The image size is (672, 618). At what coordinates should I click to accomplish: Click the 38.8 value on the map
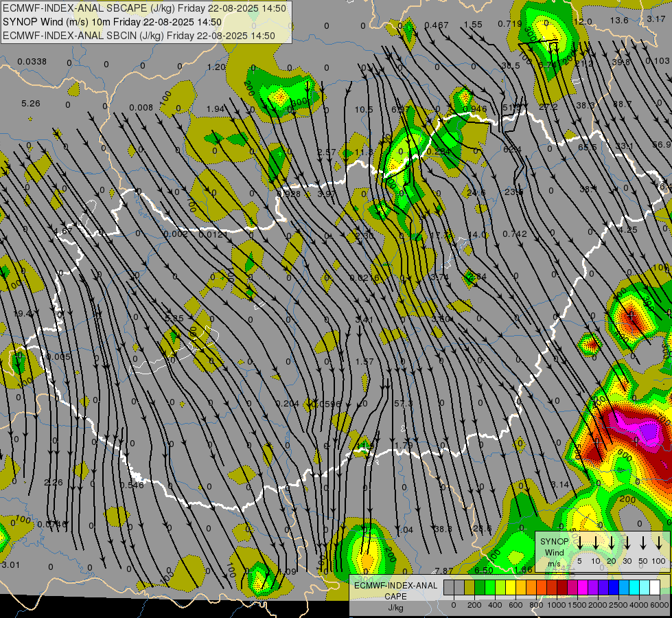(x=443, y=529)
